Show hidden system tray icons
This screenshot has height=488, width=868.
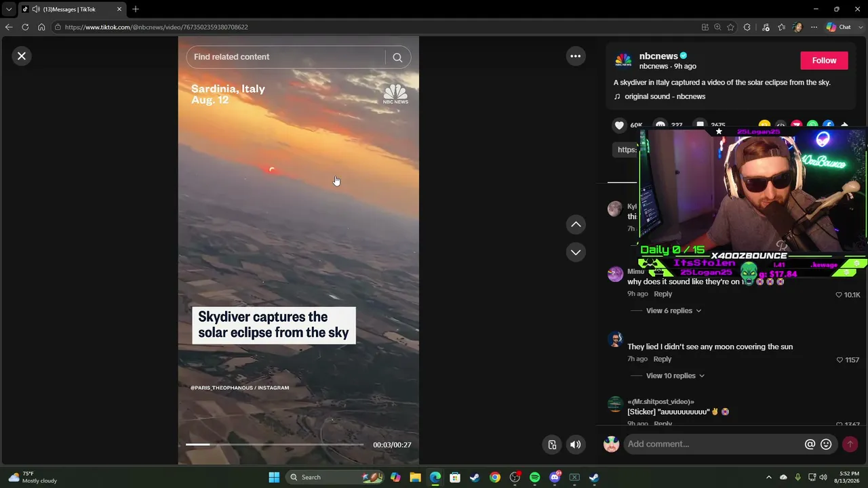click(x=768, y=477)
